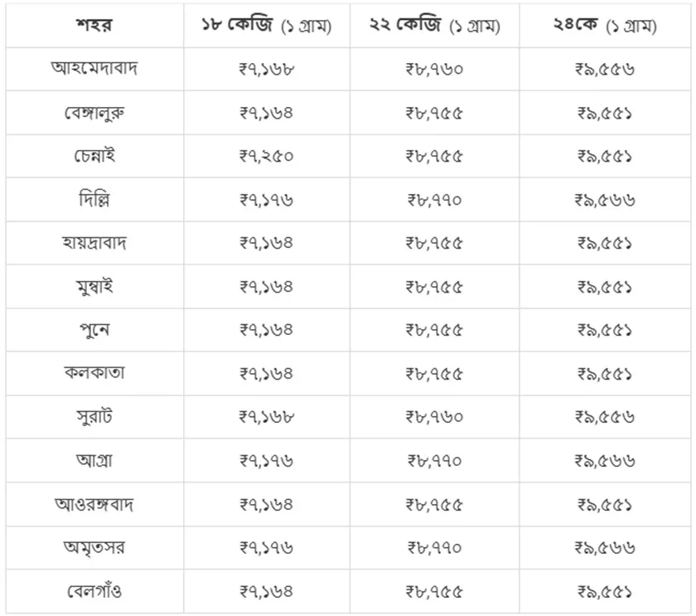Click the আহমেদাবাদ city cell
Viewport: 696px width, 616px height.
(94, 68)
